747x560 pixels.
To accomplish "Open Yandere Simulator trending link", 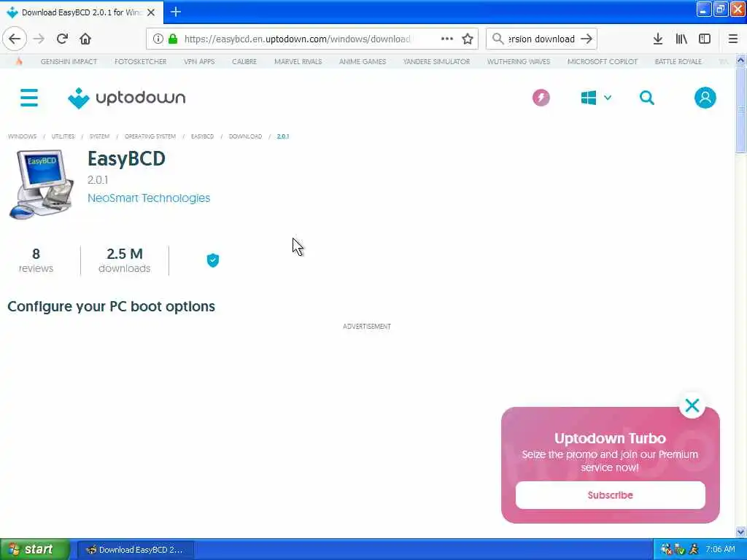I will 436,61.
